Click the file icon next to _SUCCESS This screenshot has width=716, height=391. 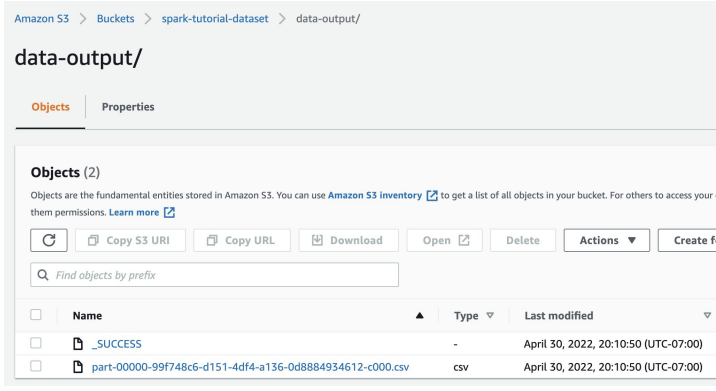pos(78,343)
